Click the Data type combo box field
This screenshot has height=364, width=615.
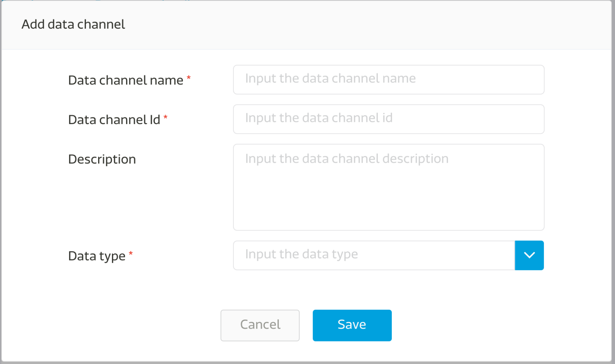(x=374, y=255)
